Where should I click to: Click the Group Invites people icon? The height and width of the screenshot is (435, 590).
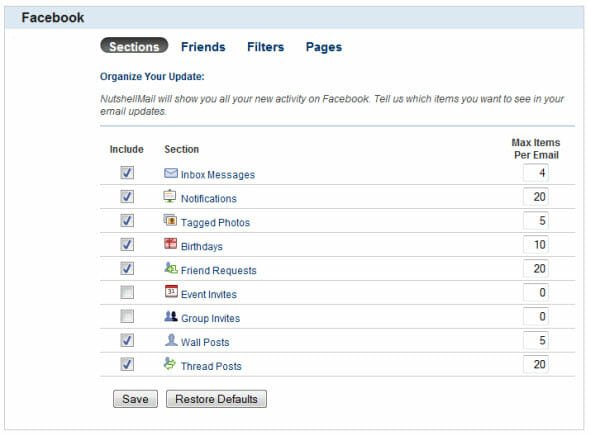pos(171,316)
